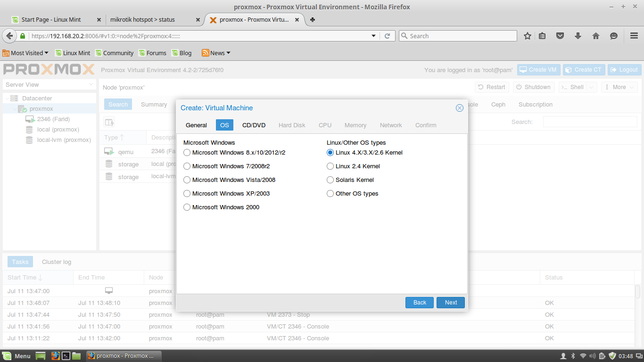Reload the page in Firefox
Screen dimensions: 644x362
tap(387, 36)
